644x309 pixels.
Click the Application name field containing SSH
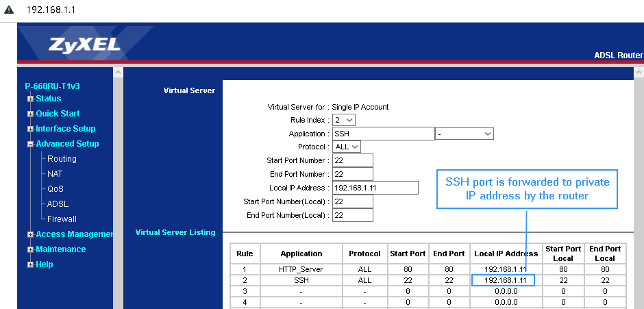coord(383,134)
